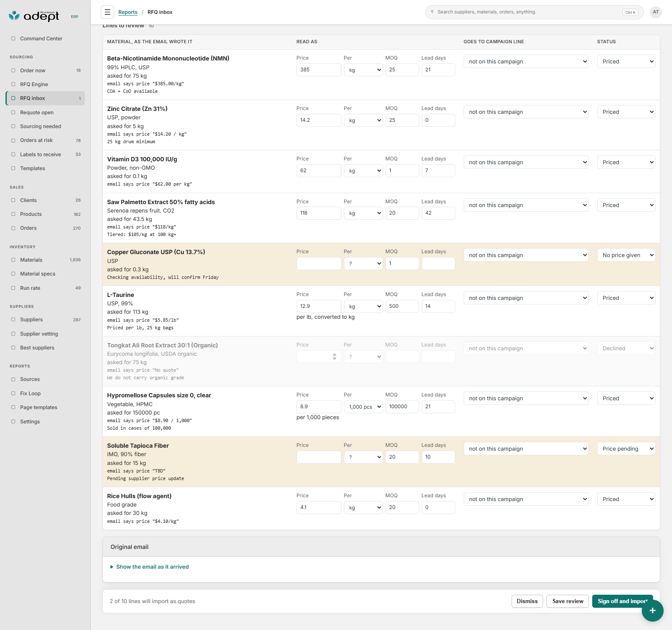Click the Dismiss button

tap(527, 601)
